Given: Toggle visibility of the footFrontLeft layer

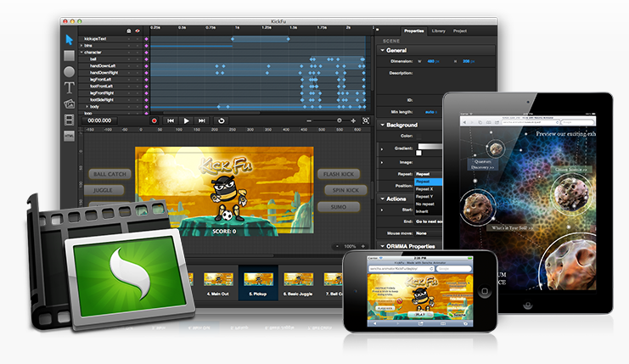Looking at the screenshot, I should click(x=138, y=87).
